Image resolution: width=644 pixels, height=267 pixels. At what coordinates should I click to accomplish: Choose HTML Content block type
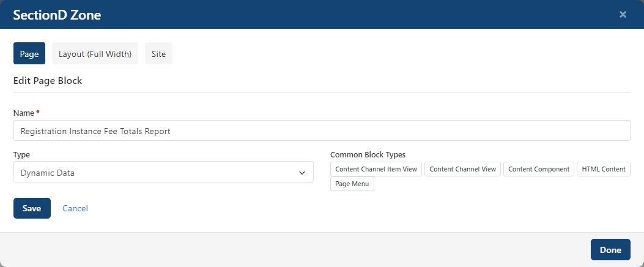tap(604, 169)
